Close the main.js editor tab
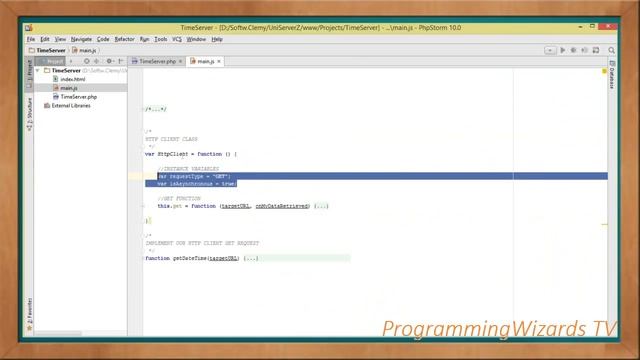This screenshot has height=360, width=640. pos(219,61)
